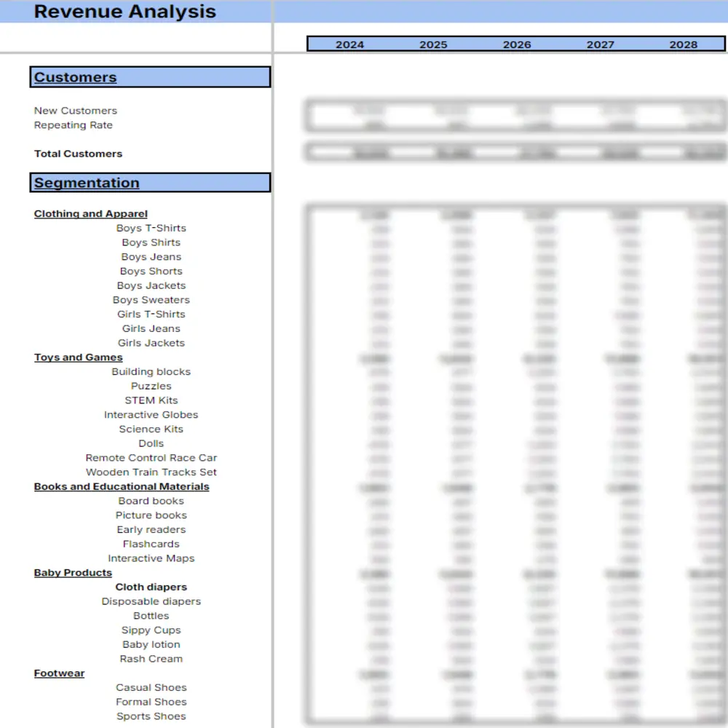Click the Baby Products category heading
728x728 pixels.
click(x=73, y=573)
